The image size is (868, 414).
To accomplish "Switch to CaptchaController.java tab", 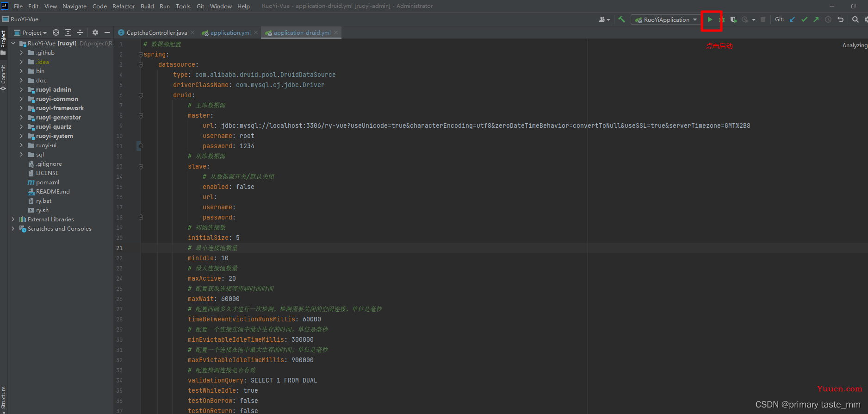I will point(157,32).
